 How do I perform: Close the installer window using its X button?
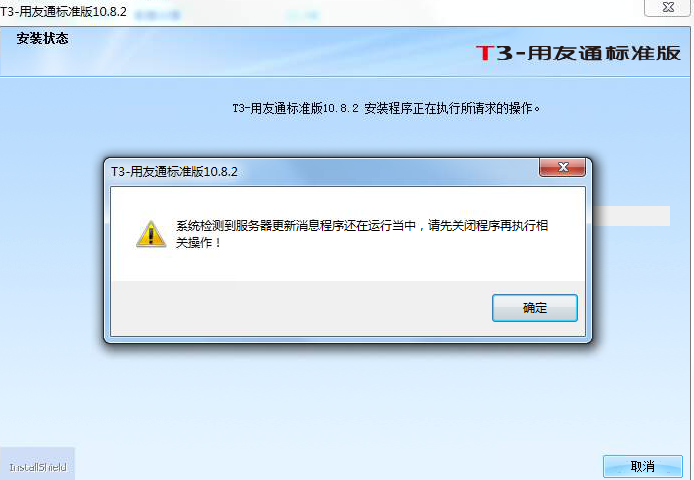coord(668,8)
